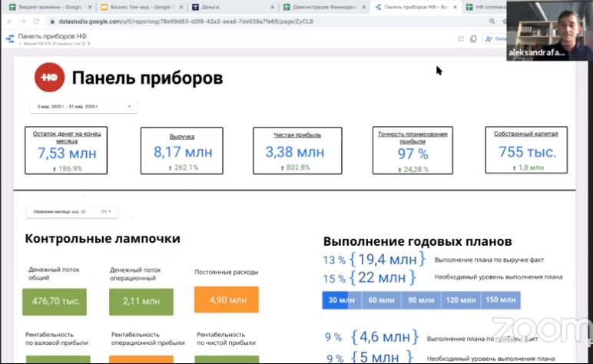
Task: Click the copy report icon
Action: click(473, 39)
